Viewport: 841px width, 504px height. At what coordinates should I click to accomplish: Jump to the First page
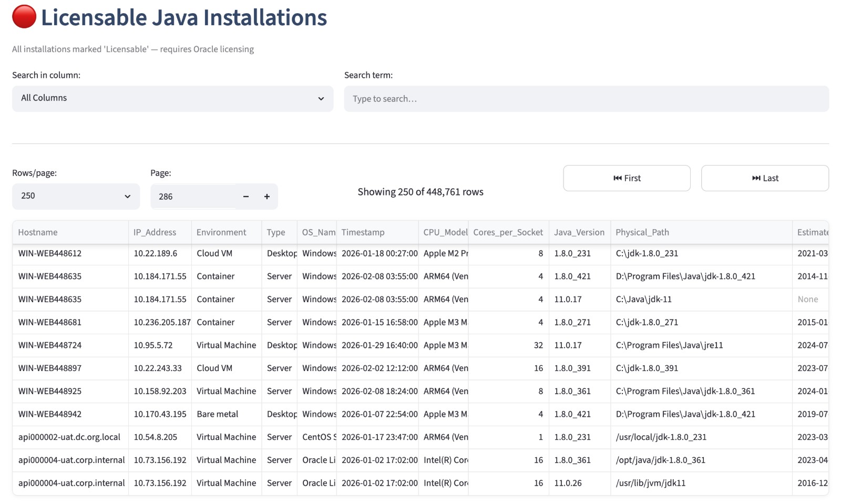[627, 178]
